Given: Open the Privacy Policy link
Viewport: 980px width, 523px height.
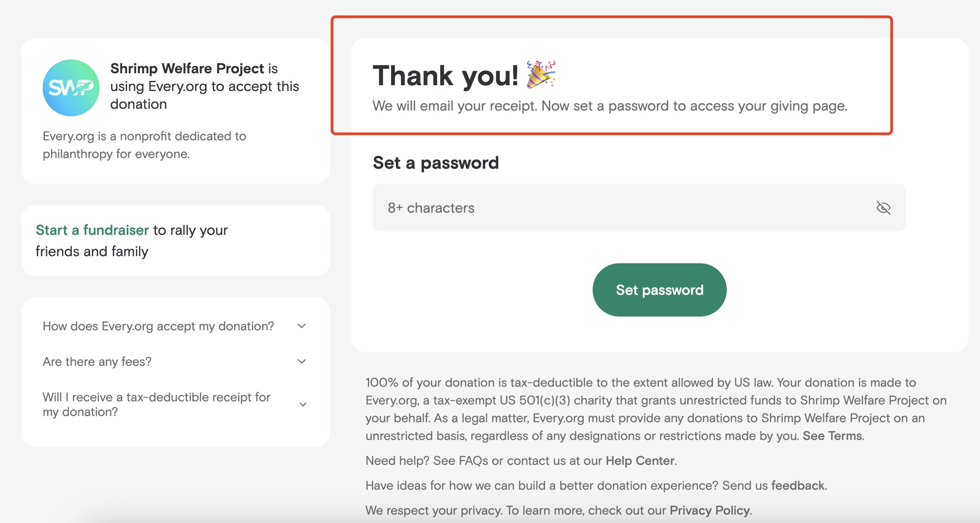Looking at the screenshot, I should [x=709, y=511].
